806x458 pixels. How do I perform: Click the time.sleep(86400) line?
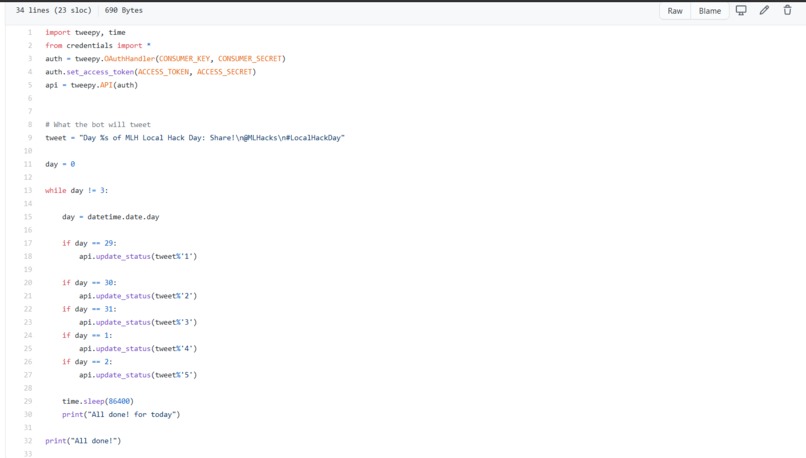pos(98,401)
